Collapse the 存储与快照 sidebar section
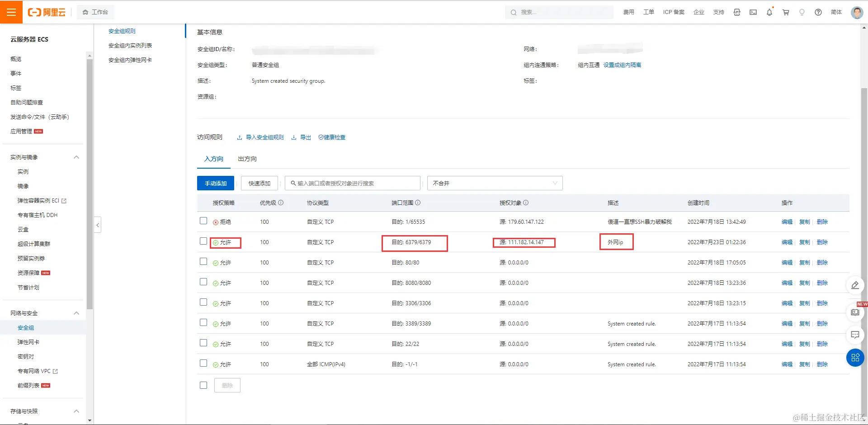 76,411
